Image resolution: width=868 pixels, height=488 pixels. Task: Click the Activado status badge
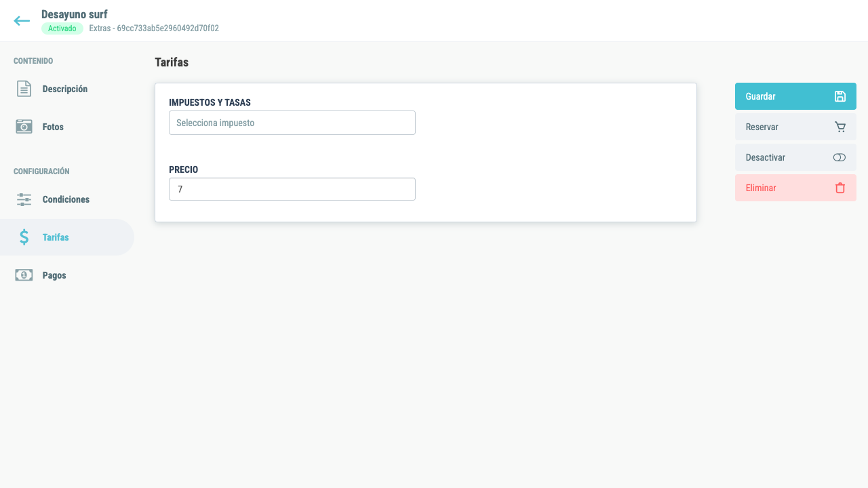(62, 28)
